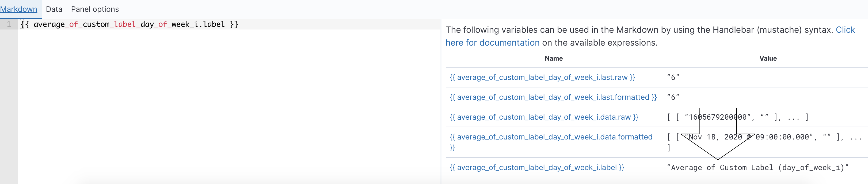868x184 pixels.
Task: Insert the day_of_week_i.data.raw variable
Action: (544, 117)
